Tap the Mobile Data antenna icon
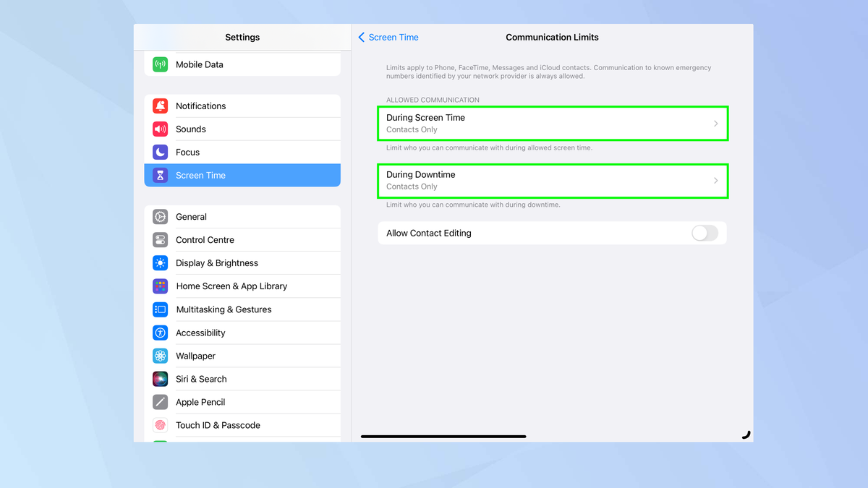 [161, 64]
